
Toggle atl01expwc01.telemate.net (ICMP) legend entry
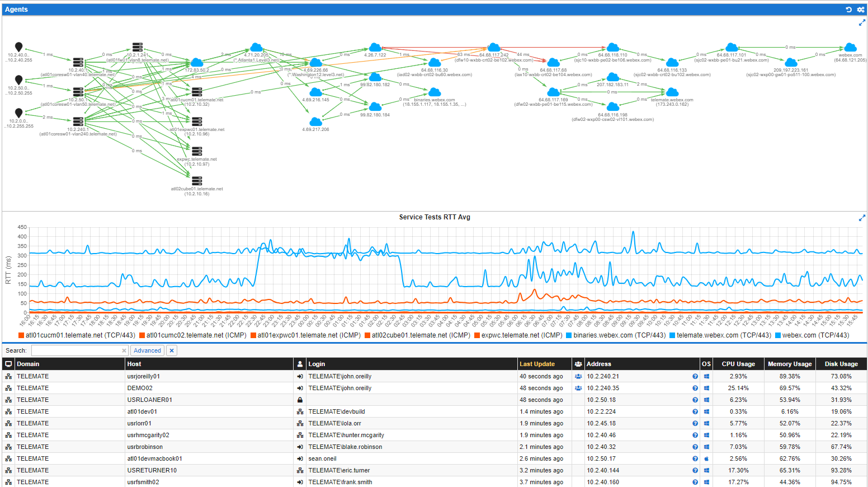(305, 335)
